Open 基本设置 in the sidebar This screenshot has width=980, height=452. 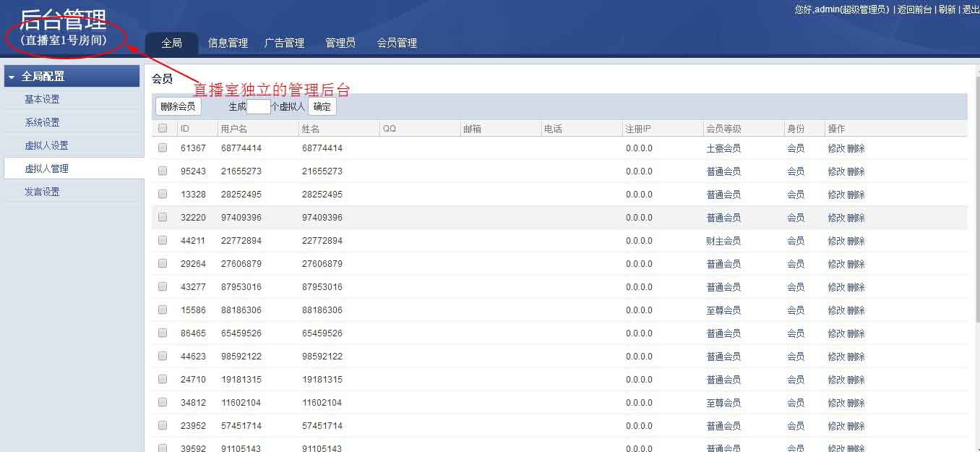(42, 99)
